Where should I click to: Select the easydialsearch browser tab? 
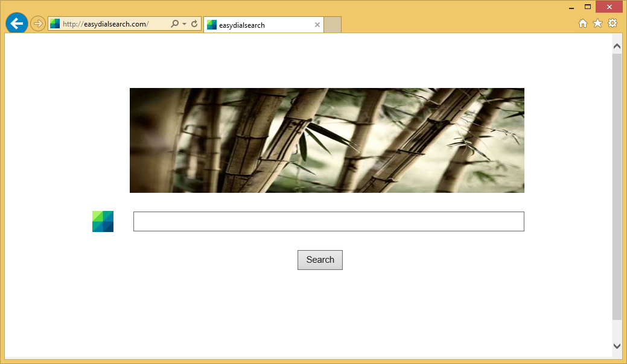tap(259, 25)
